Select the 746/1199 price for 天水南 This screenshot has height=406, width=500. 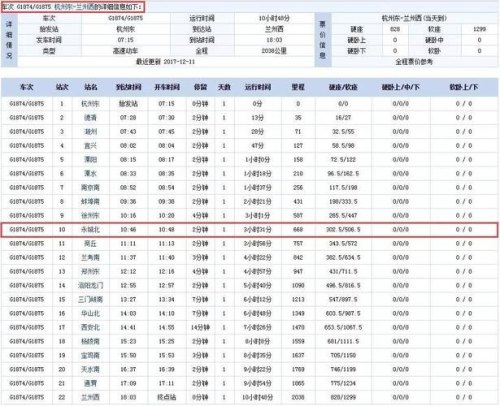point(343,370)
